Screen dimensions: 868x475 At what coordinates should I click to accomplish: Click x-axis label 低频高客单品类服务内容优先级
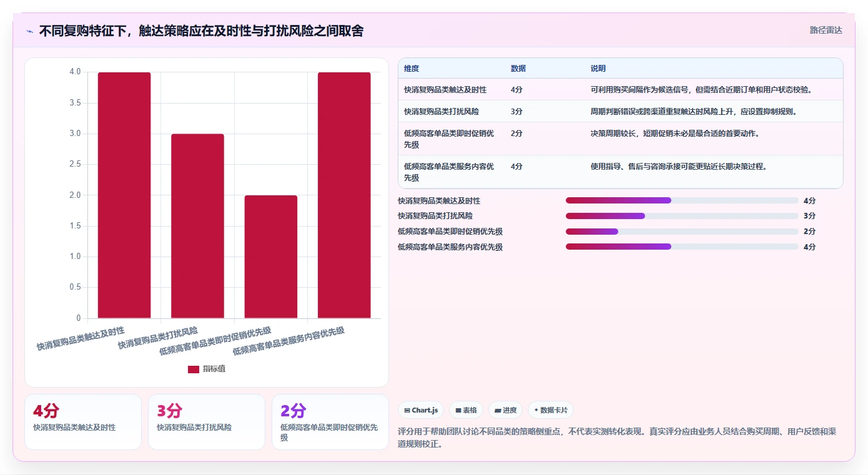pos(289,340)
